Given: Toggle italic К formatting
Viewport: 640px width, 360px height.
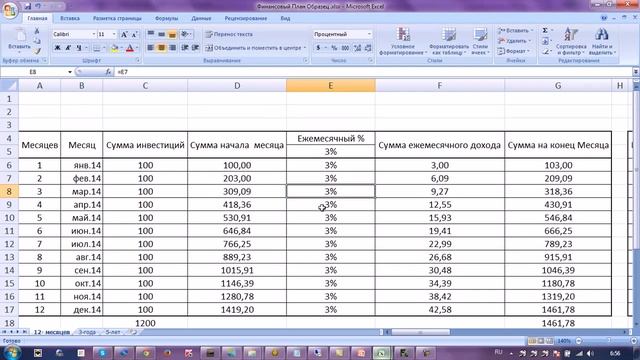Looking at the screenshot, I should (x=68, y=48).
